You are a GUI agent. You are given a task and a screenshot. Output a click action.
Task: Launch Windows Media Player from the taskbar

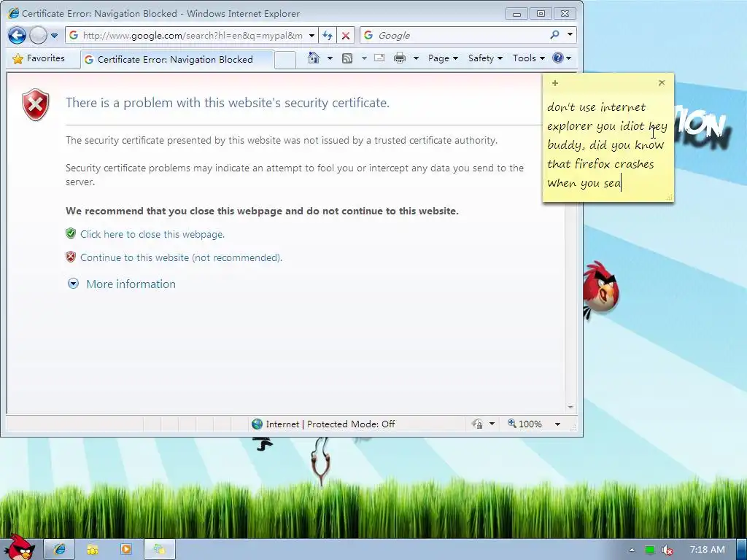125,549
